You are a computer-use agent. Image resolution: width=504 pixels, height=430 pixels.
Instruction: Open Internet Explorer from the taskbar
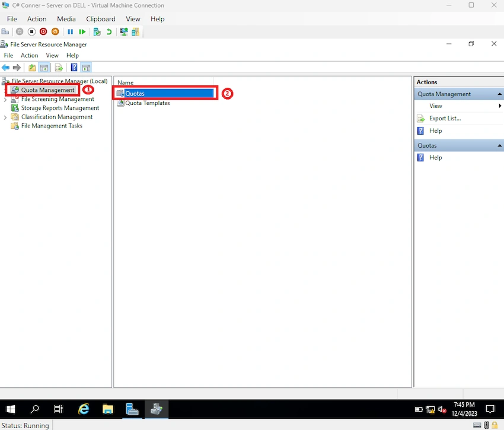click(84, 409)
